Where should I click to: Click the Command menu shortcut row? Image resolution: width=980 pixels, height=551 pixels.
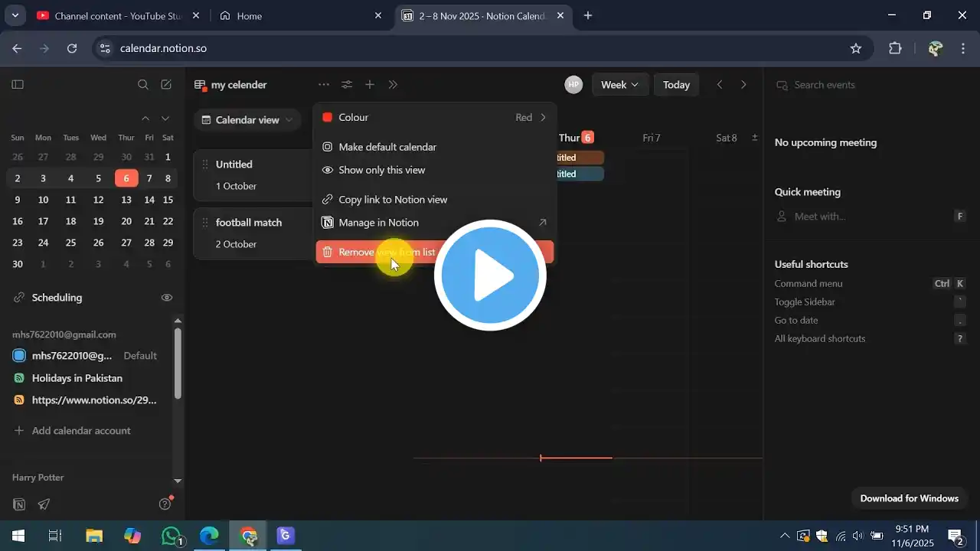click(x=871, y=284)
